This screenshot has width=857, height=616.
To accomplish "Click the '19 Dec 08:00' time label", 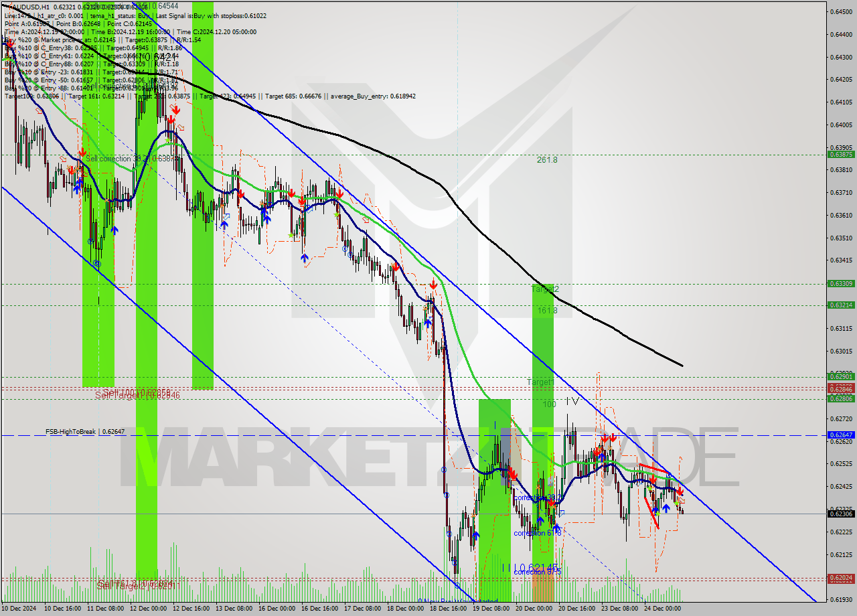I will coord(489,609).
